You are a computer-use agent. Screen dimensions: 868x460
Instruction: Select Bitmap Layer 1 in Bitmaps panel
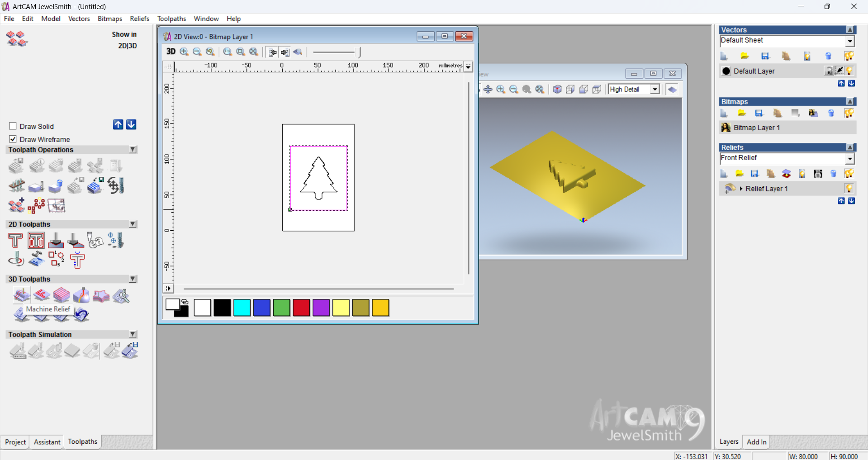pos(787,128)
